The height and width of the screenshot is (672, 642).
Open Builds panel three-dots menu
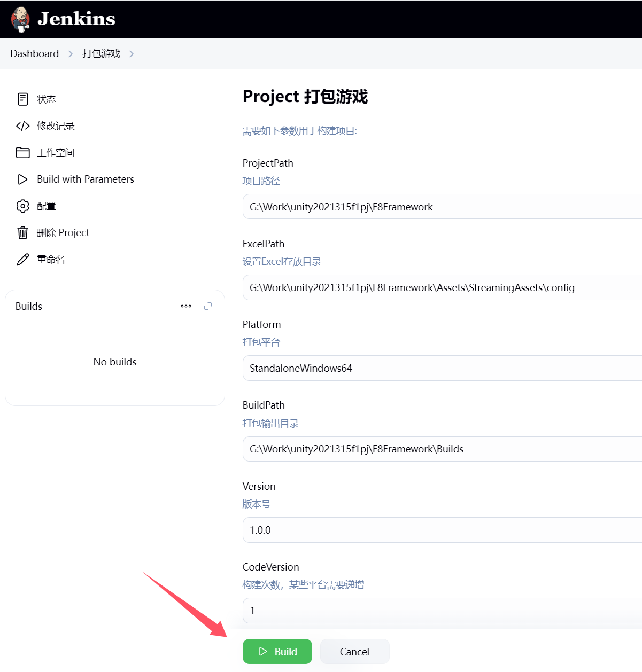tap(186, 306)
